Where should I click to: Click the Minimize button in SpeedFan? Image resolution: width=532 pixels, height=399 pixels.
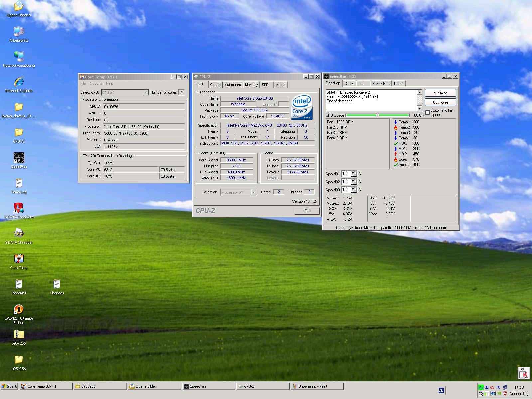point(440,93)
